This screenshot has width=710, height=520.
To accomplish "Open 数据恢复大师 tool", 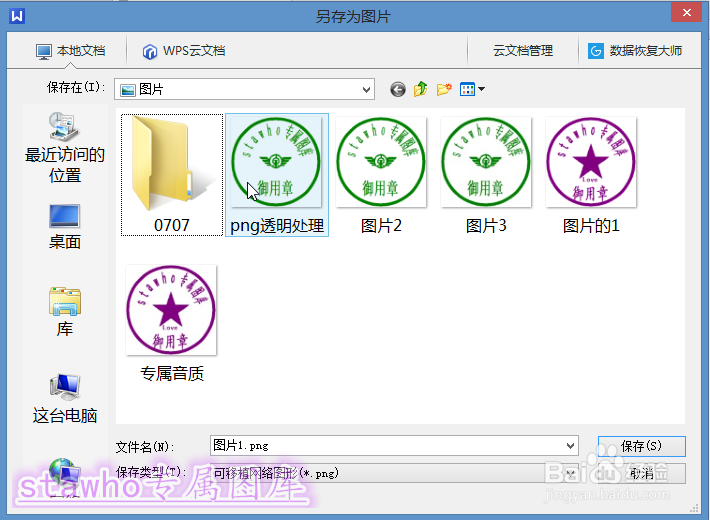I will pyautogui.click(x=635, y=51).
